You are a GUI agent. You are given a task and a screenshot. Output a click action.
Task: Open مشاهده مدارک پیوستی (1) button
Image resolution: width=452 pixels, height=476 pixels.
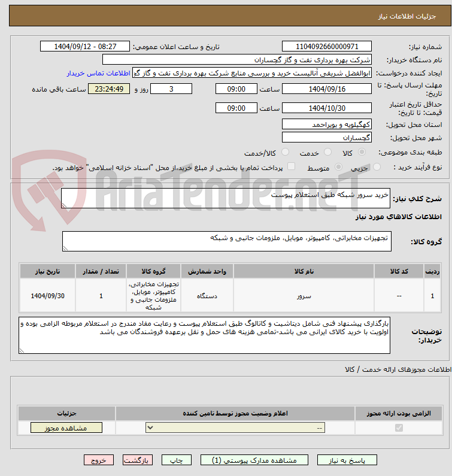(x=254, y=460)
